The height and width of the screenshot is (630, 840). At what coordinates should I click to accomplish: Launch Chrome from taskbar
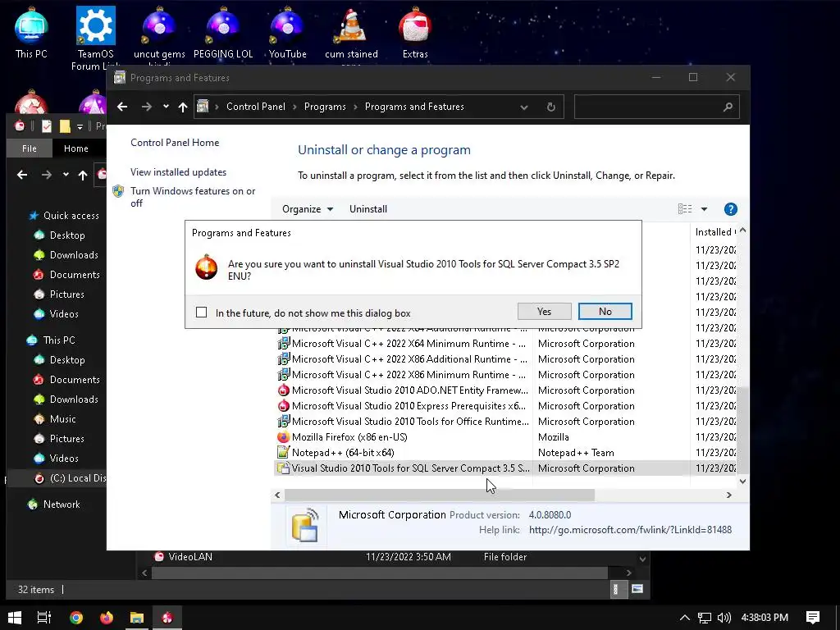point(76,617)
